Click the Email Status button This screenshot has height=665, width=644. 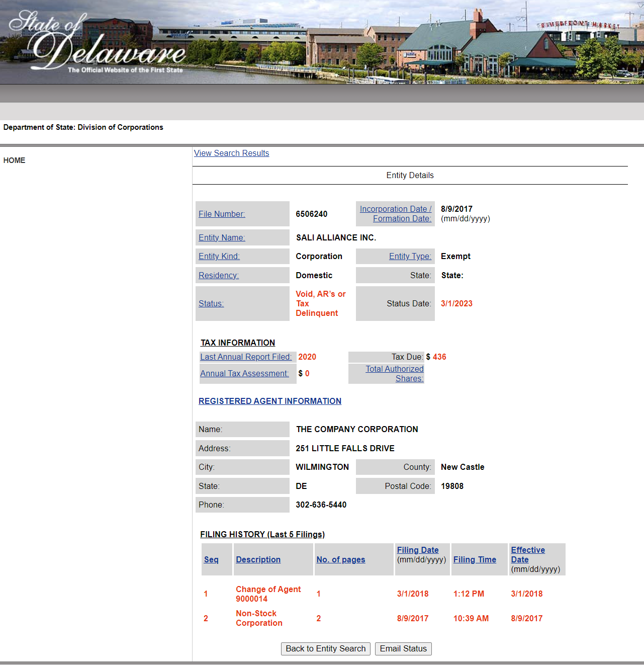click(403, 649)
